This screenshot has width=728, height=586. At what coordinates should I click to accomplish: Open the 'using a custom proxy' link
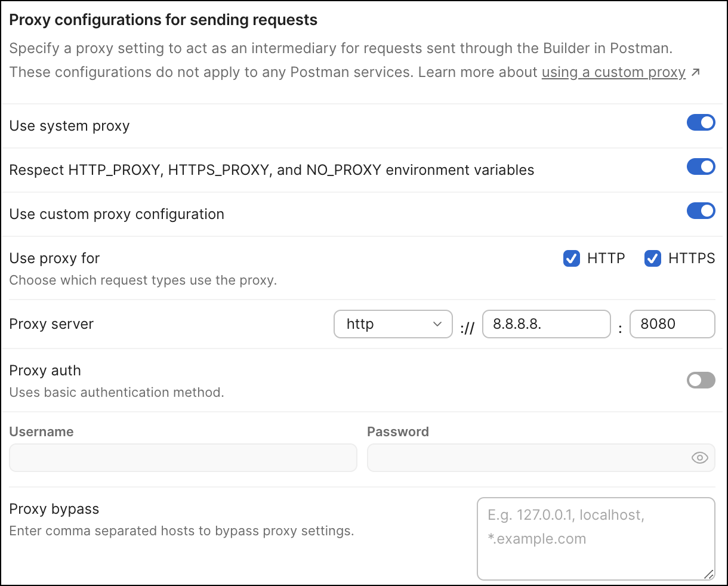click(x=613, y=73)
